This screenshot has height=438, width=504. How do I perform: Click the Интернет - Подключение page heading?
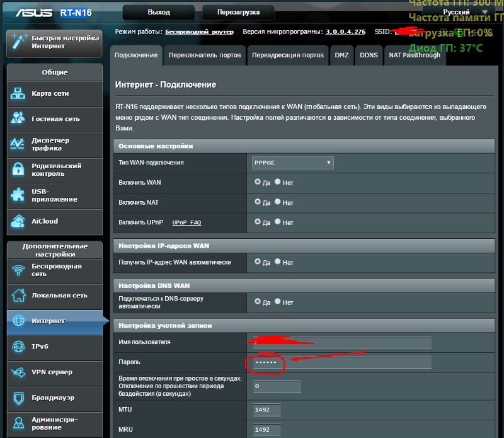point(166,84)
